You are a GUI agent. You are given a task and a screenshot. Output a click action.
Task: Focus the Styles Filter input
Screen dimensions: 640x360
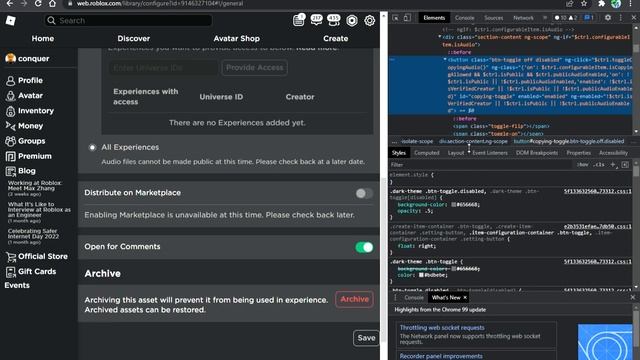[481, 164]
